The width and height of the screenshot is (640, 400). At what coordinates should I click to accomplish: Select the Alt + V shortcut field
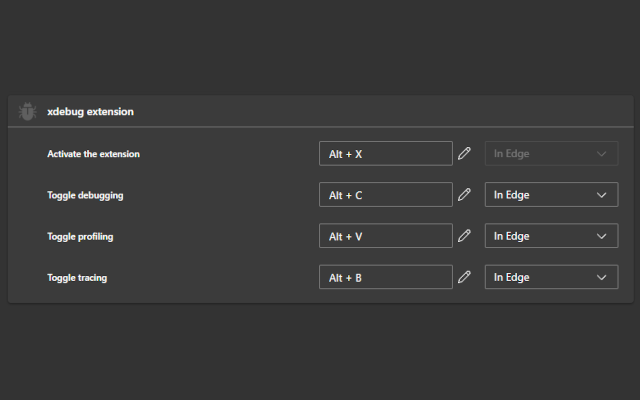coord(385,236)
